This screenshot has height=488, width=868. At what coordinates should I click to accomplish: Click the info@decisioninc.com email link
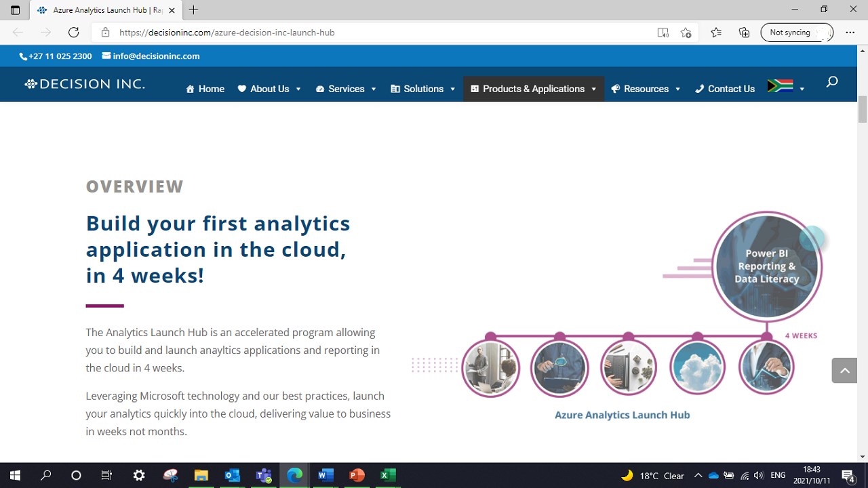[151, 56]
